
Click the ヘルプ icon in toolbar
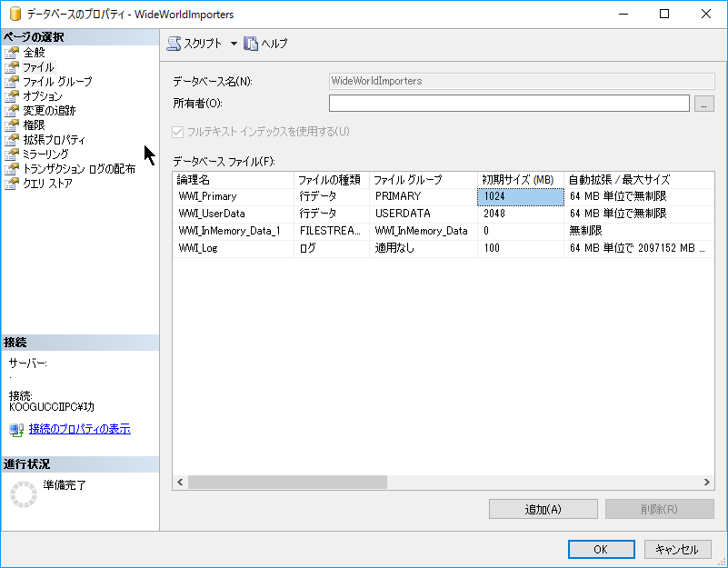point(251,44)
